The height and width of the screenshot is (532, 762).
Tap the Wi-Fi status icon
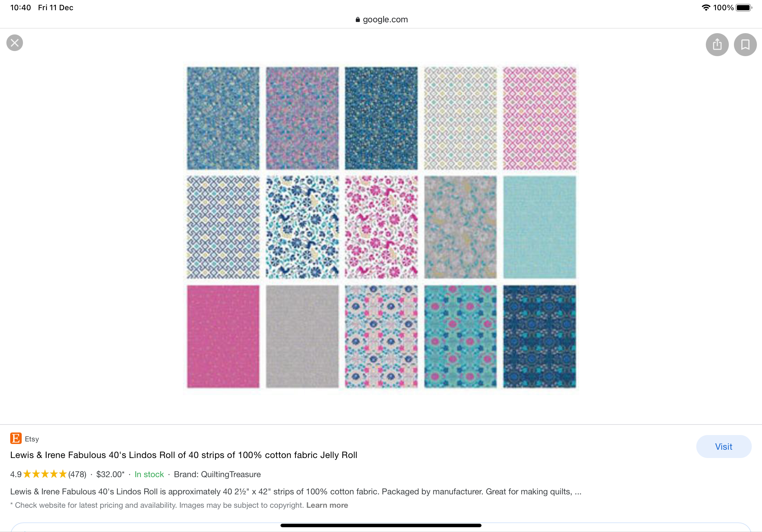(706, 7)
